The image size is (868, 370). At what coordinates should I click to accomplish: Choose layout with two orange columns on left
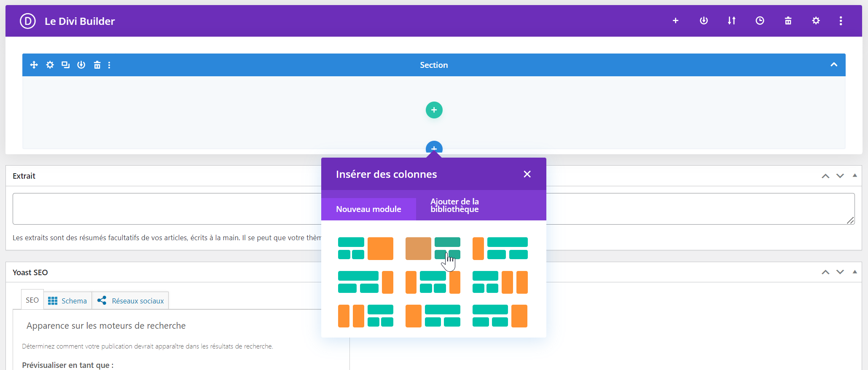(365, 316)
